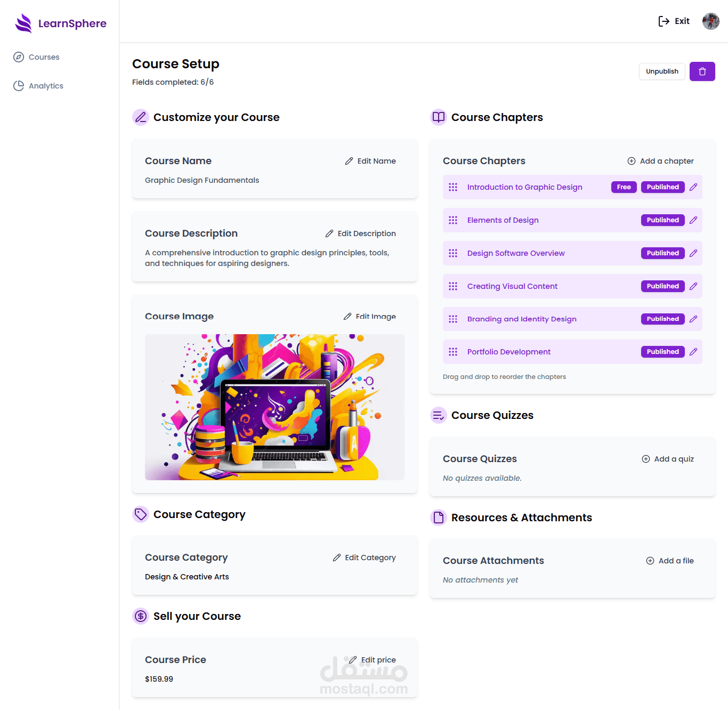The image size is (728, 711).
Task: Click the Course Chapters book icon
Action: tap(439, 117)
